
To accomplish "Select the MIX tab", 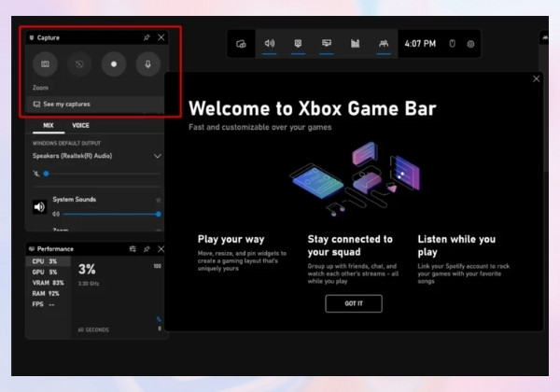I will tap(49, 126).
